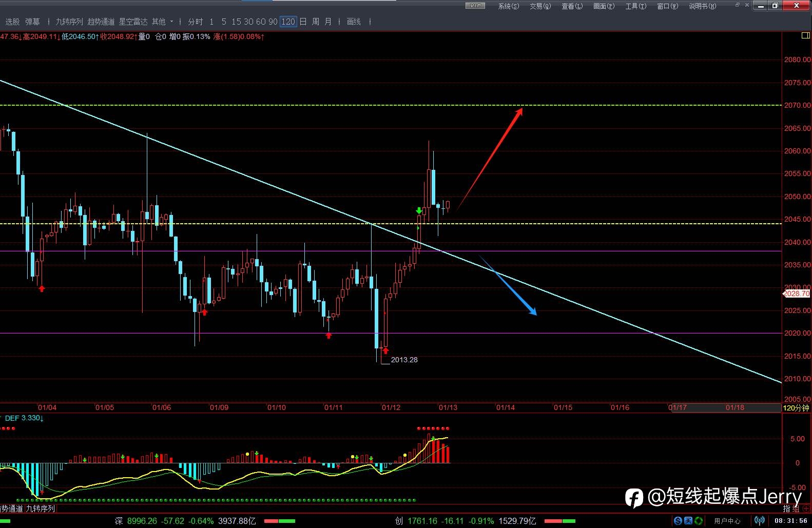Click the blue 买 buy icon in status bar
Viewport: 812px width, 528px height.
pos(688,521)
